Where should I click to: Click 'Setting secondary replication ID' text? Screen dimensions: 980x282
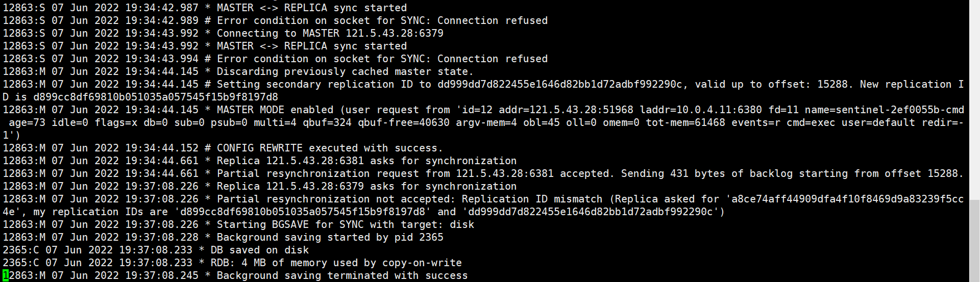coord(305,84)
